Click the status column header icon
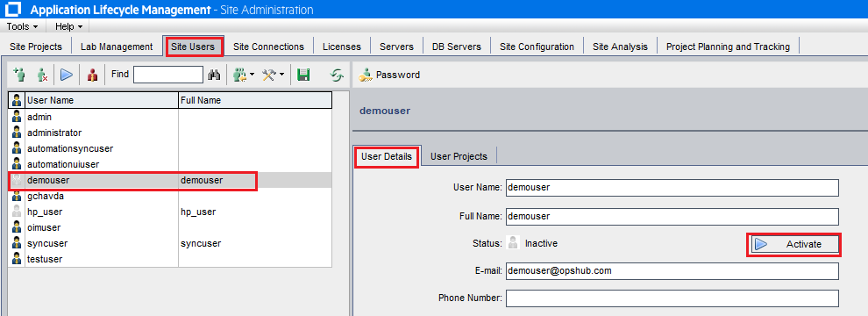The height and width of the screenshot is (316, 868). (17, 100)
